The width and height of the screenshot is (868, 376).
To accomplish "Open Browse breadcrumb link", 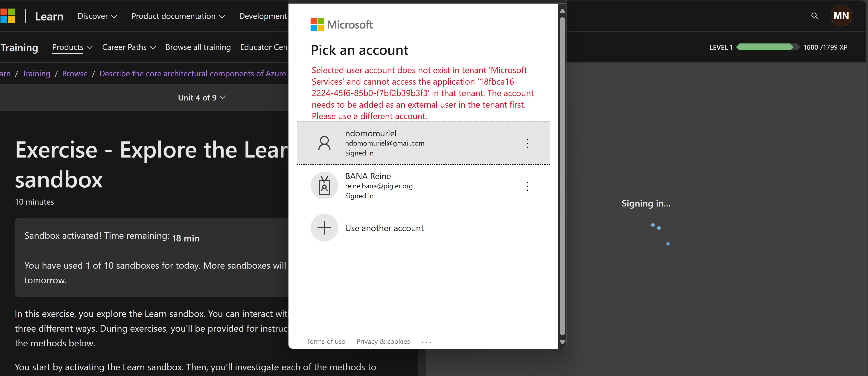I will point(75,74).
